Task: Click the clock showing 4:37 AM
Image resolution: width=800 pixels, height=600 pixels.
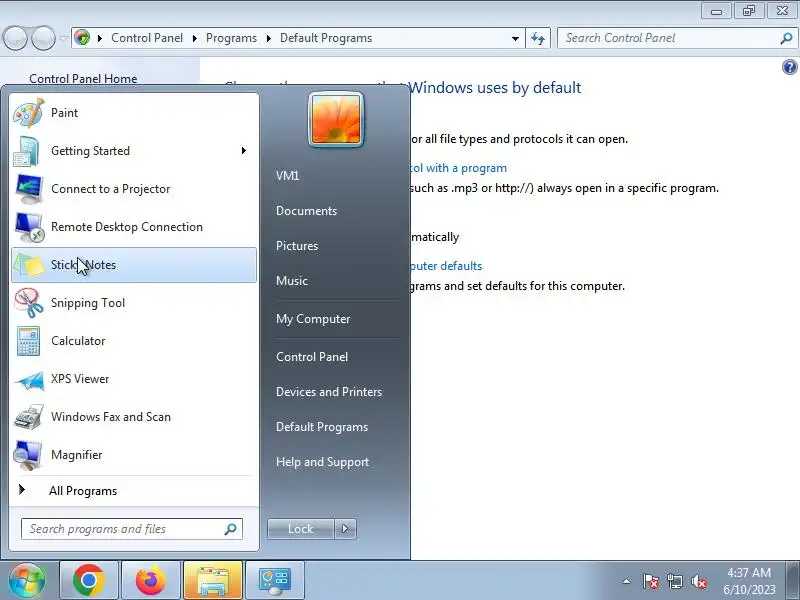Action: (748, 581)
